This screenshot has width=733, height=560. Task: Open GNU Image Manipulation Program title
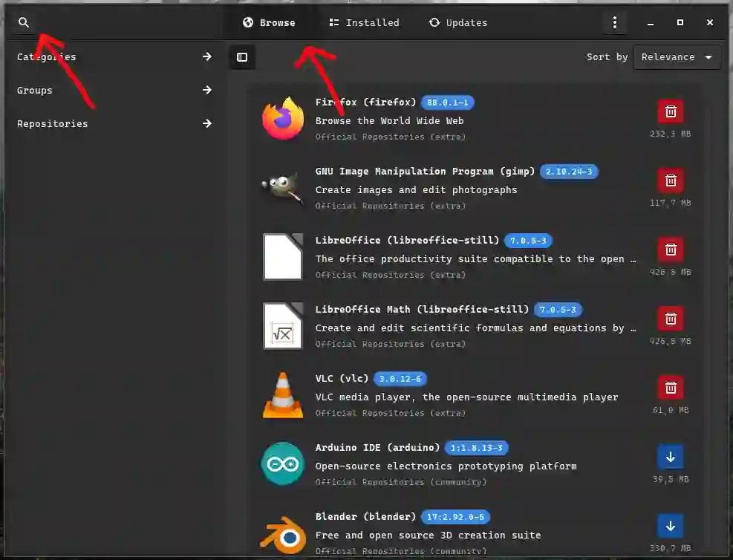425,172
